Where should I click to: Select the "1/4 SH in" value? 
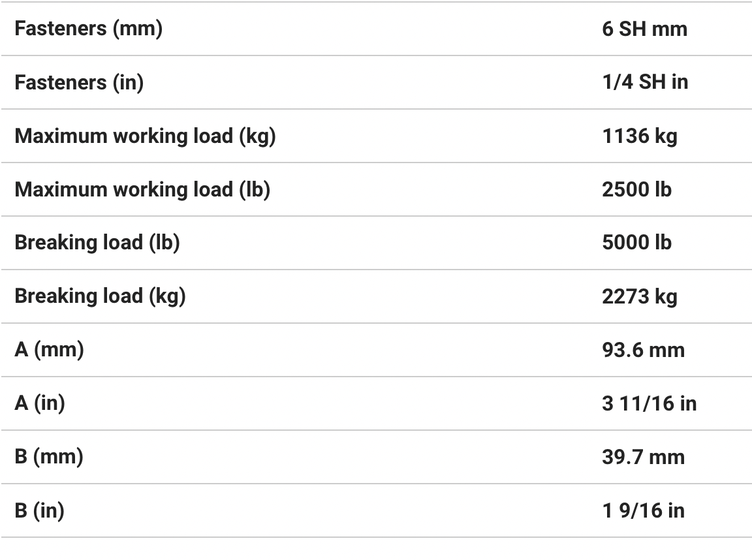point(645,82)
